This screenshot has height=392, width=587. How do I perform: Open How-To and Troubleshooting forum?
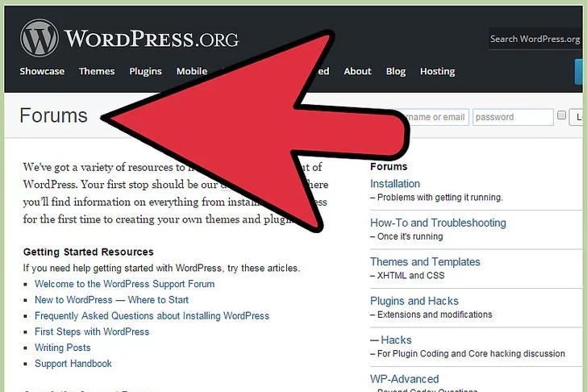pyautogui.click(x=438, y=223)
